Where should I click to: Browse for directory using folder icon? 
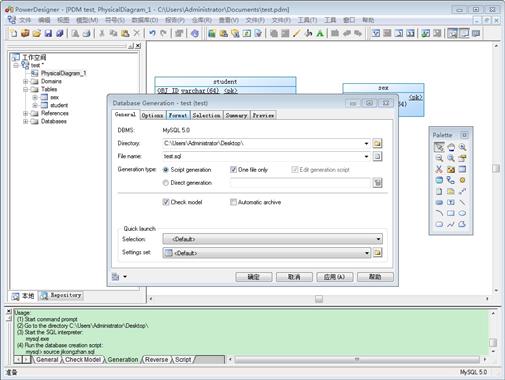(x=377, y=143)
